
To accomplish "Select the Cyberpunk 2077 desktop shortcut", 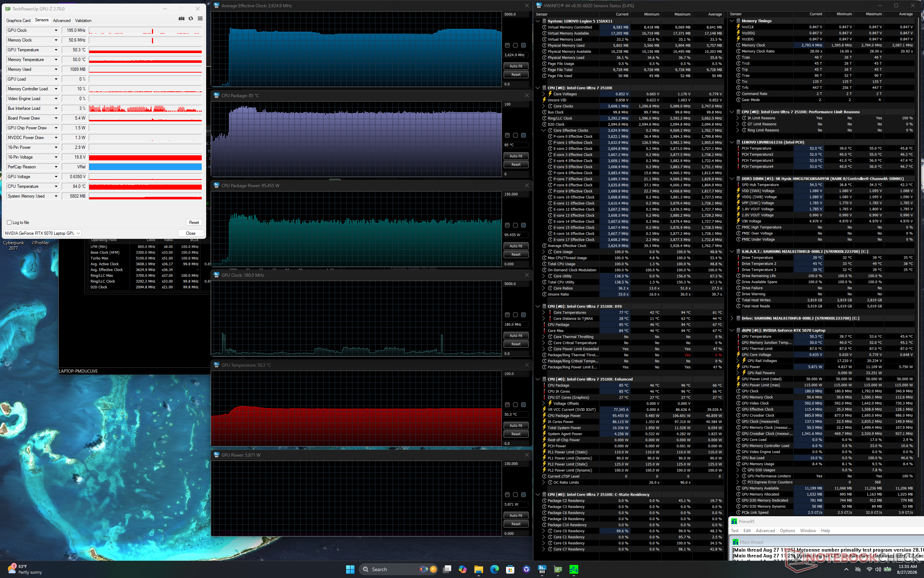I will click(x=13, y=245).
